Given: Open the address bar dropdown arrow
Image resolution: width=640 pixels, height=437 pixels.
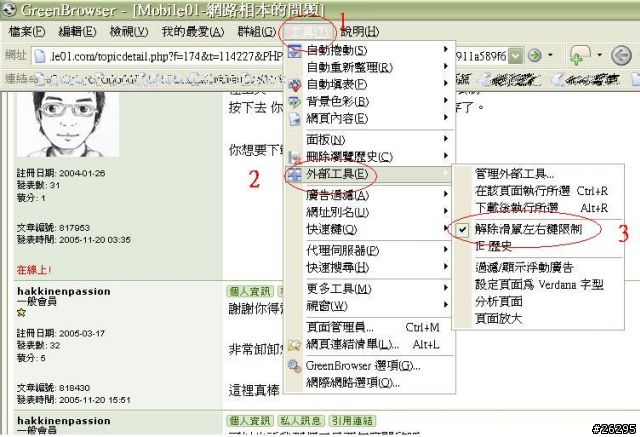Looking at the screenshot, I should 516,56.
